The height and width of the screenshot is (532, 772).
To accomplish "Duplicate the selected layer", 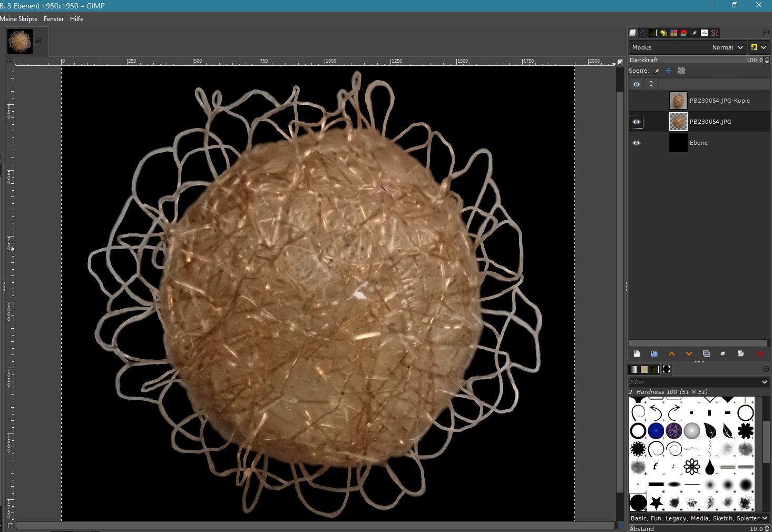I will click(x=706, y=354).
